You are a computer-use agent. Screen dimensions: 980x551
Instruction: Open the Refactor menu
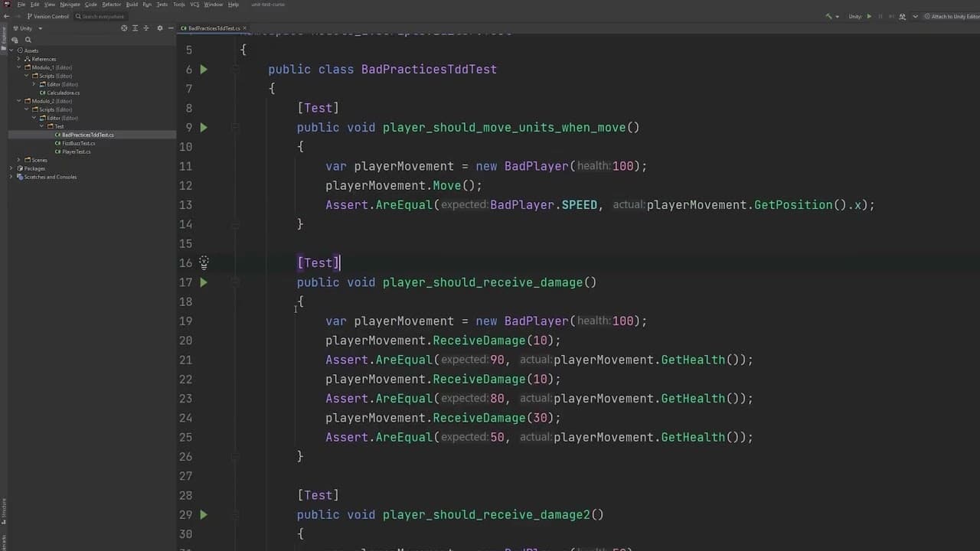point(112,5)
